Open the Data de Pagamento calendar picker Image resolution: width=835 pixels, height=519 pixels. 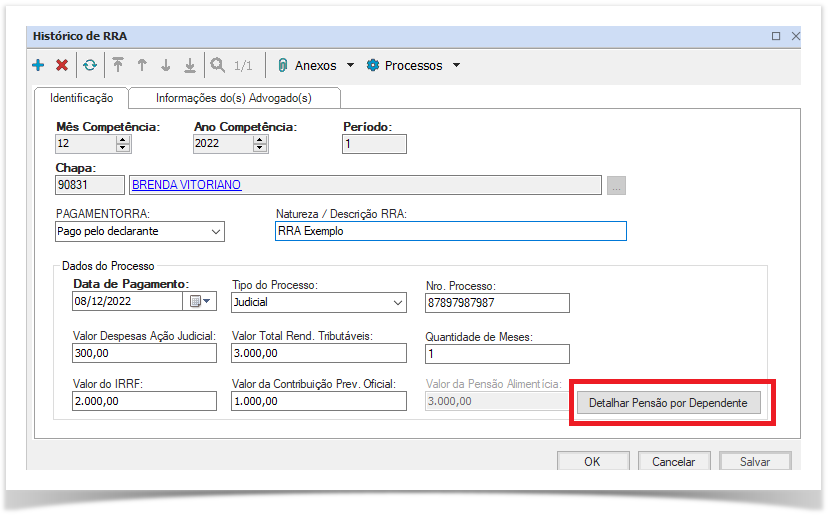200,301
